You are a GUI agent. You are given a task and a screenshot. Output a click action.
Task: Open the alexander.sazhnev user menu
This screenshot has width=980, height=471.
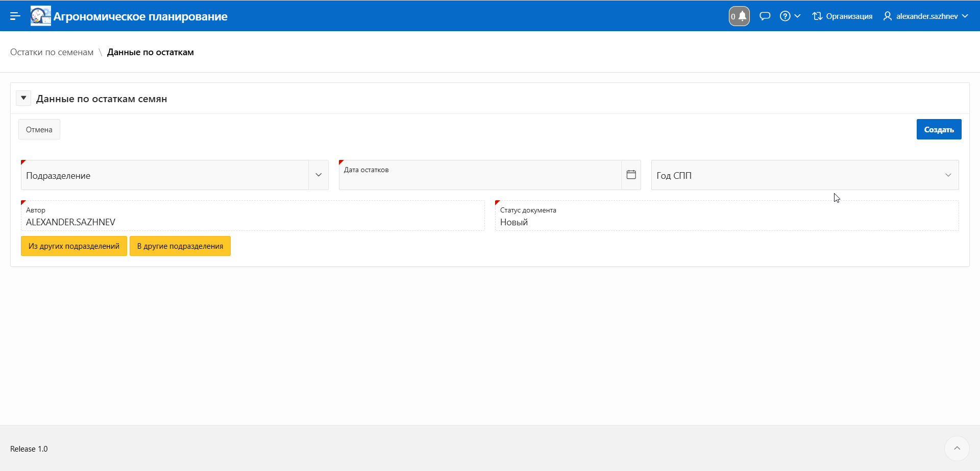pos(926,16)
